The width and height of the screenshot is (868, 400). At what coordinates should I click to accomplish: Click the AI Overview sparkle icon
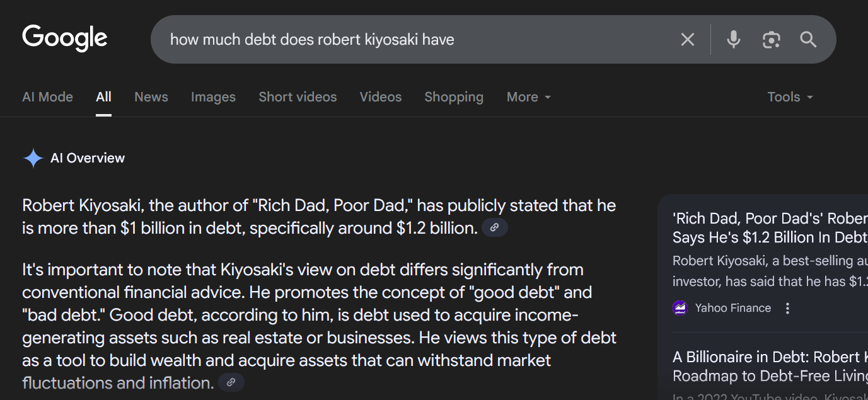(x=33, y=158)
